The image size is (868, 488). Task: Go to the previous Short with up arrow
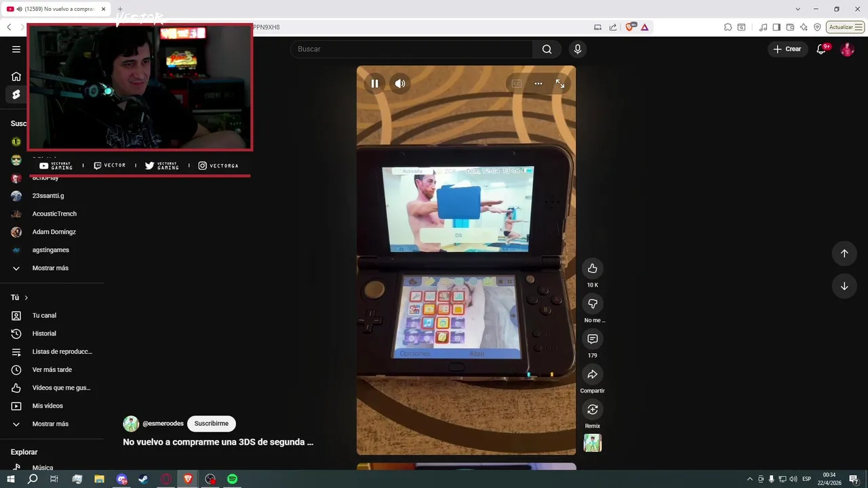click(x=844, y=253)
